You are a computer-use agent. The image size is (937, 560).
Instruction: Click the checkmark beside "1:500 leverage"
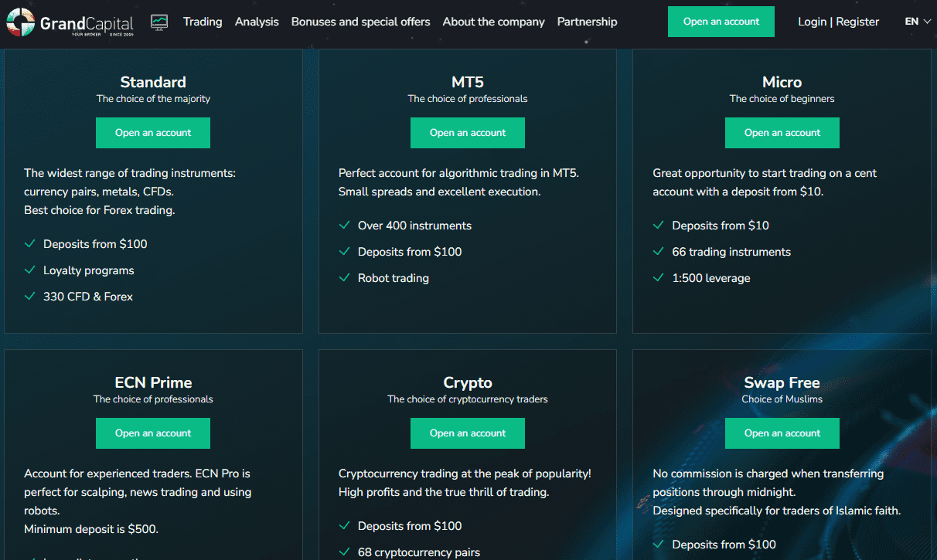(x=659, y=278)
